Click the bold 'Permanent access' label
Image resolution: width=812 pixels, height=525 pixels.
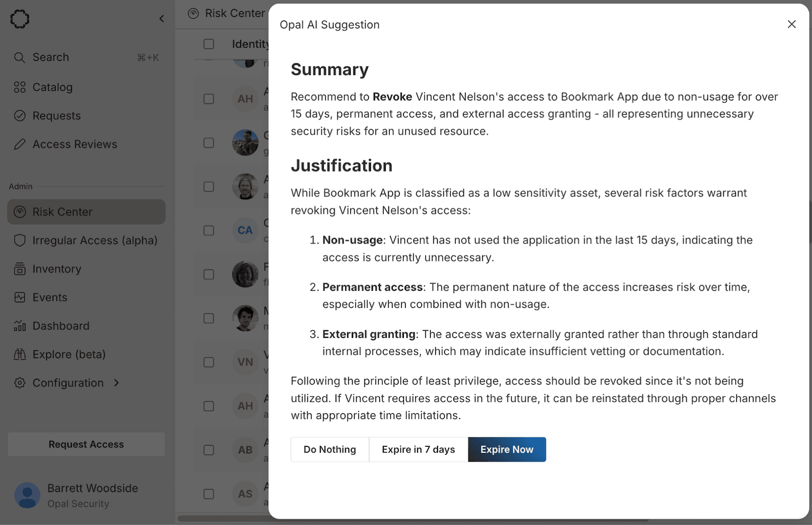(373, 287)
